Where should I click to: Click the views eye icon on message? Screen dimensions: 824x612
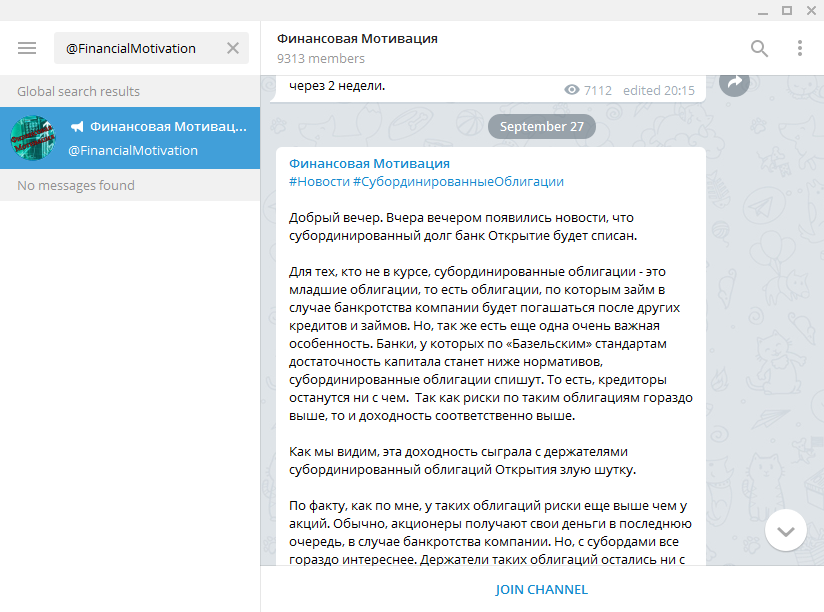[x=572, y=90]
